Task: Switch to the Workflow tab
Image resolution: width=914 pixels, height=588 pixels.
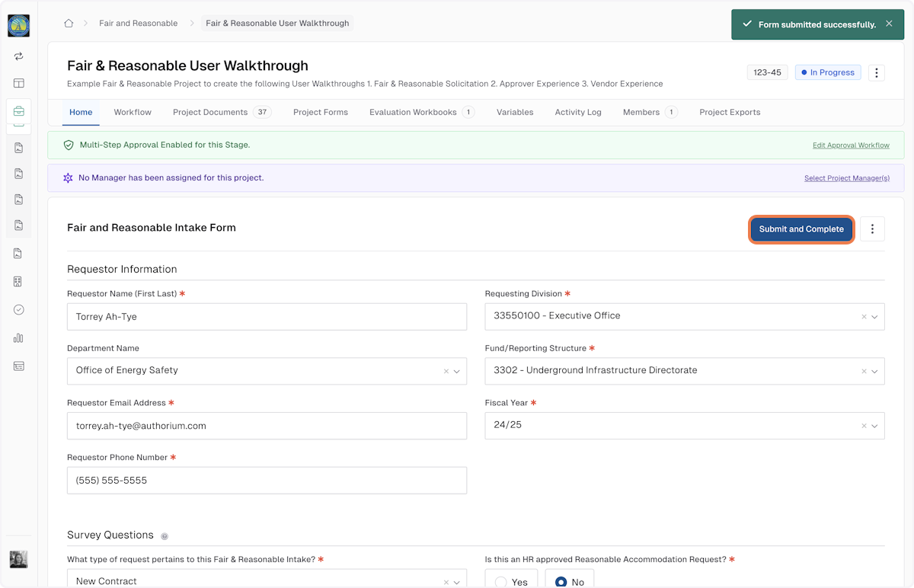Action: click(133, 112)
